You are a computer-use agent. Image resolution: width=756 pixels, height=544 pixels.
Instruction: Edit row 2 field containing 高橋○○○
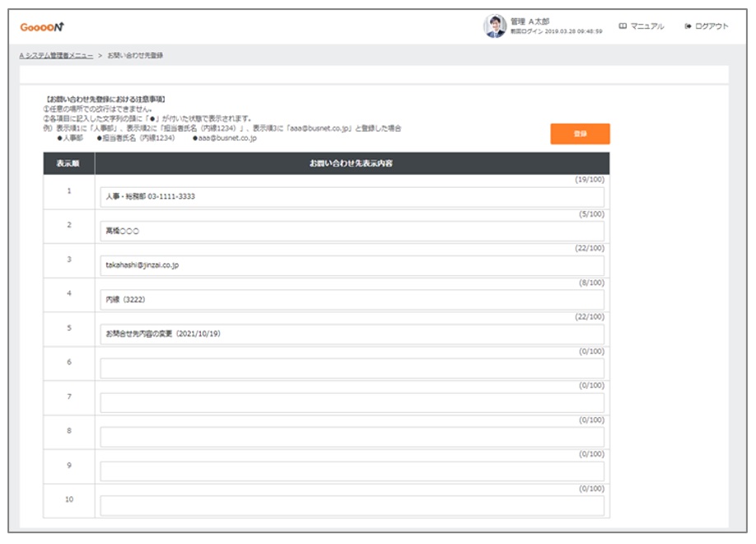pos(352,232)
